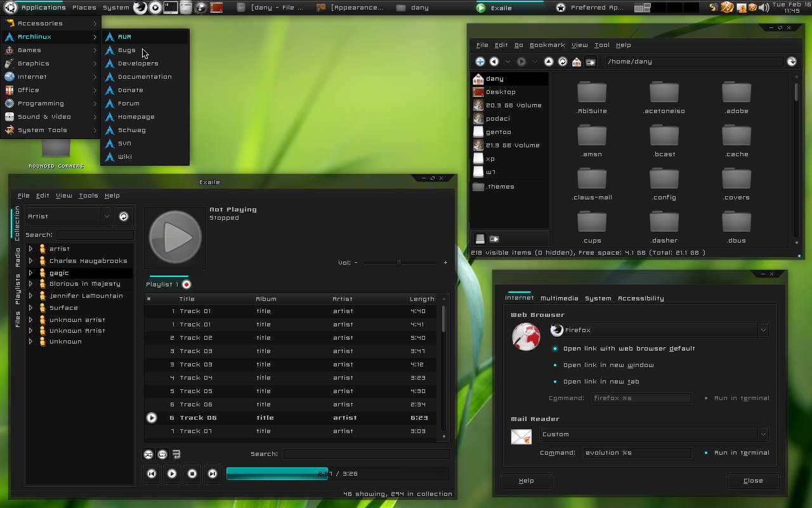Click the dynamic playlist icon in Exaile

pos(176,455)
